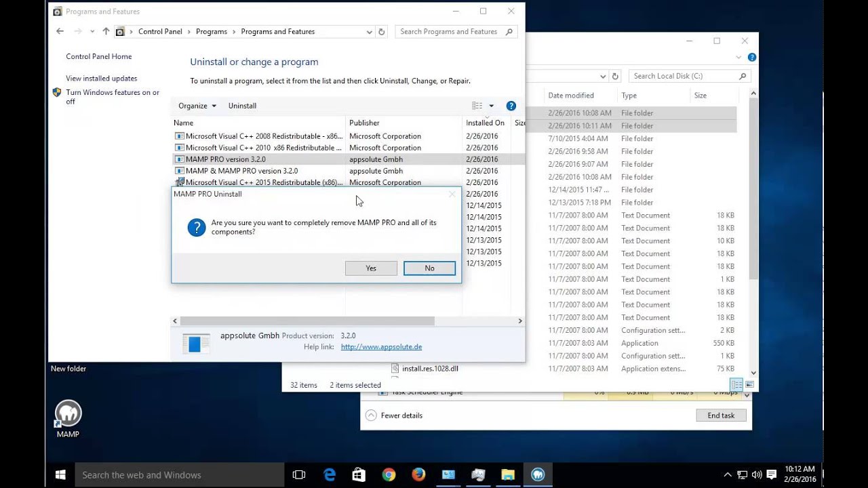Open Turn Windows features on or off
This screenshot has height=488, width=868.
point(113,97)
